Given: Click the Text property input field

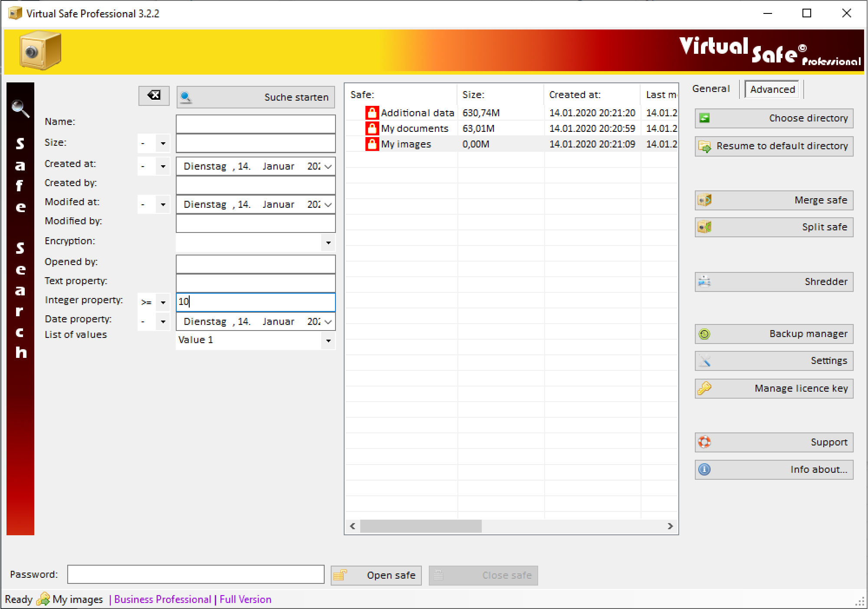Looking at the screenshot, I should click(x=256, y=283).
